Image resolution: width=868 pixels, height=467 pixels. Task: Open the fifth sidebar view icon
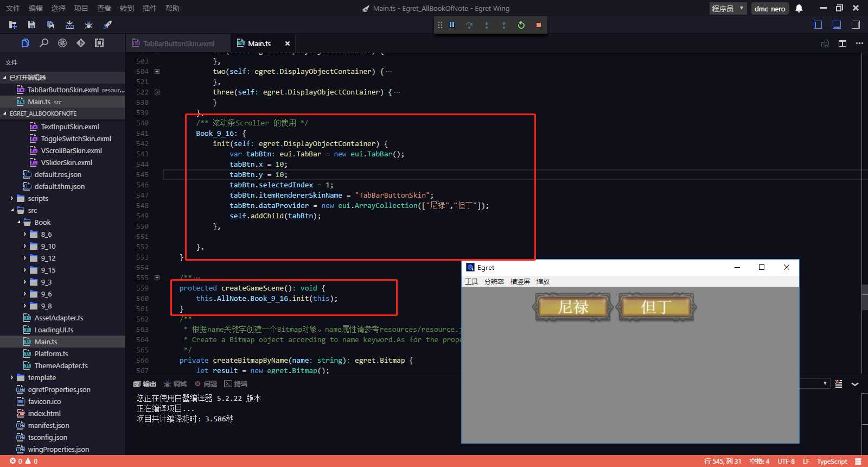click(99, 43)
